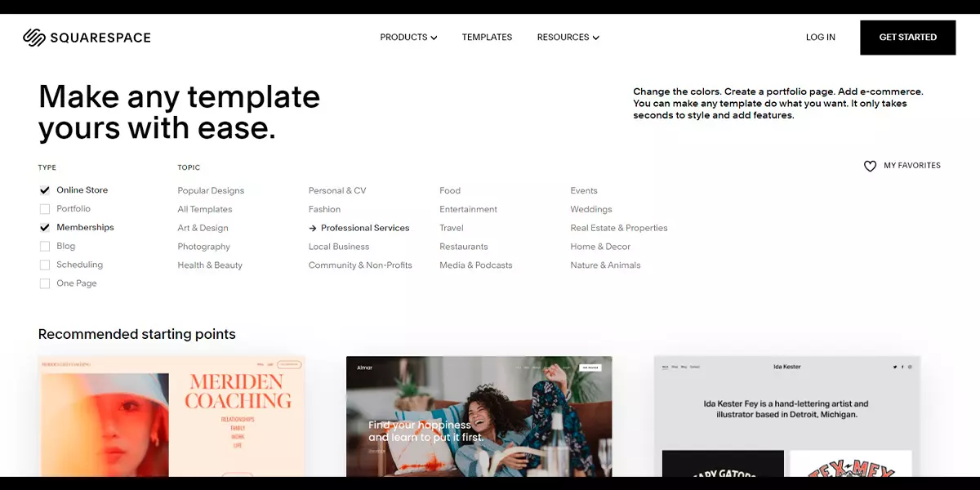This screenshot has width=980, height=490.
Task: Choose the Art & Design topic
Action: coord(203,228)
